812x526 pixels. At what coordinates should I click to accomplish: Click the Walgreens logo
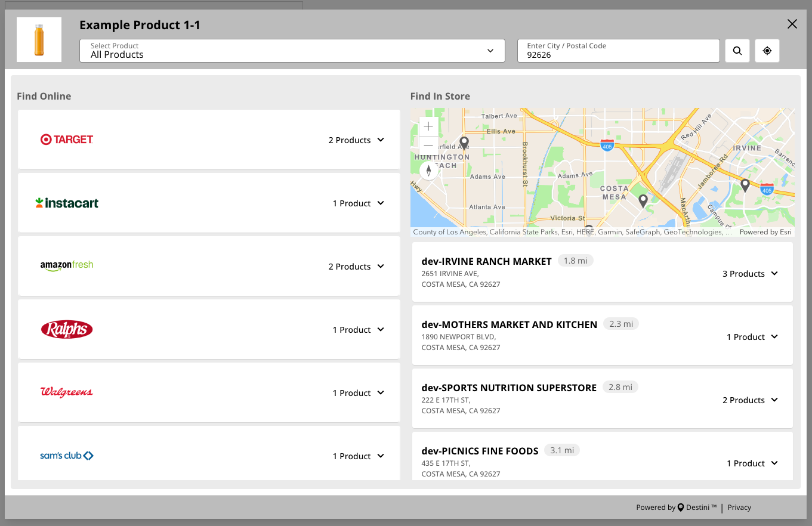point(67,392)
